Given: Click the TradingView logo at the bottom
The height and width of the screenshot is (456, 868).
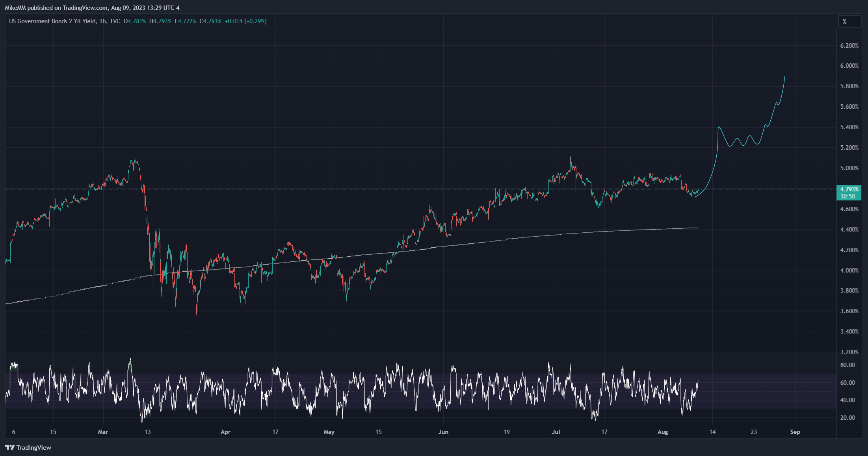Looking at the screenshot, I should point(28,447).
